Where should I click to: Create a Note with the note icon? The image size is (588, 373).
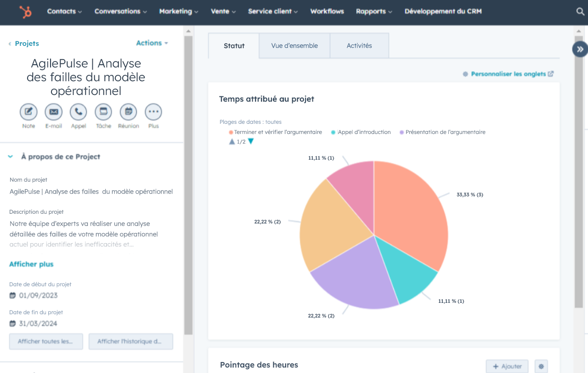point(28,112)
